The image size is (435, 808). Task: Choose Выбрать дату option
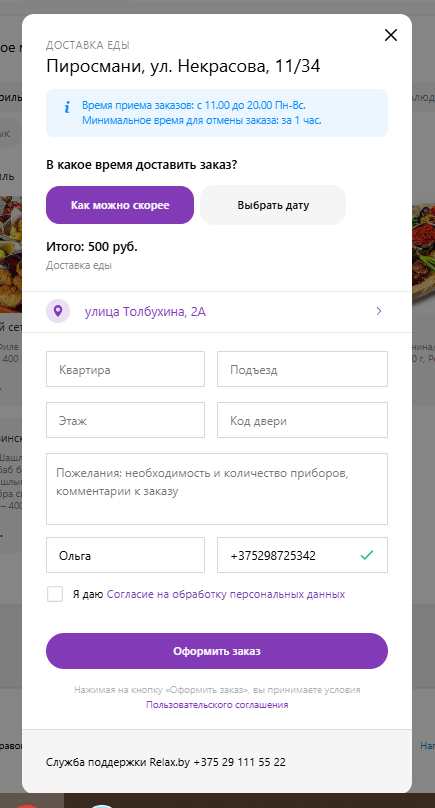point(273,205)
